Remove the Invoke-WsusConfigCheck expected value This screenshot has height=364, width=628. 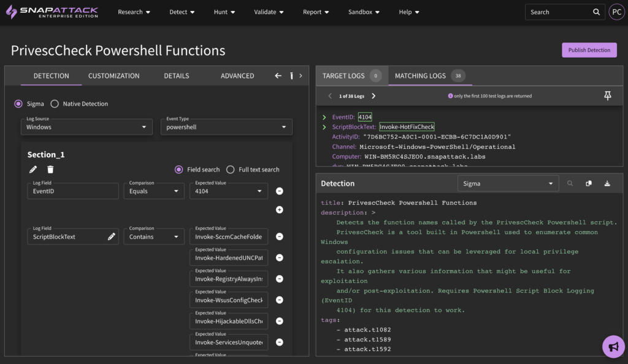pyautogui.click(x=280, y=300)
